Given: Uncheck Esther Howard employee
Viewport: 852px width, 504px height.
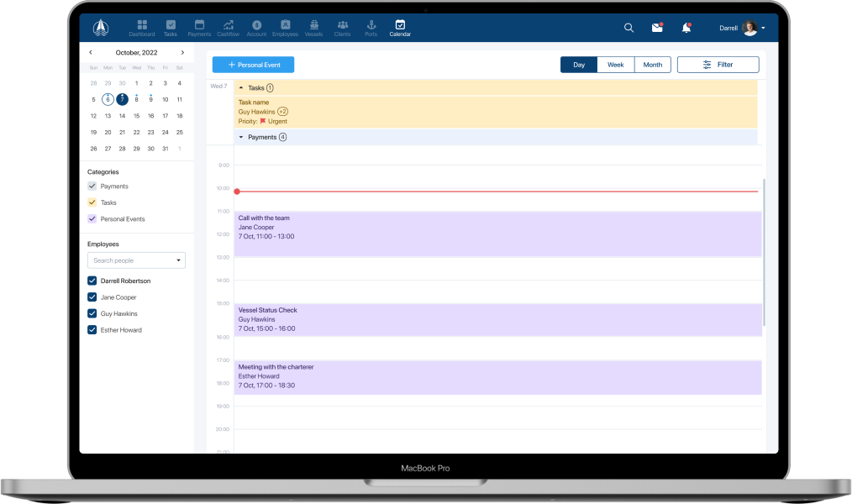Looking at the screenshot, I should pos(92,329).
